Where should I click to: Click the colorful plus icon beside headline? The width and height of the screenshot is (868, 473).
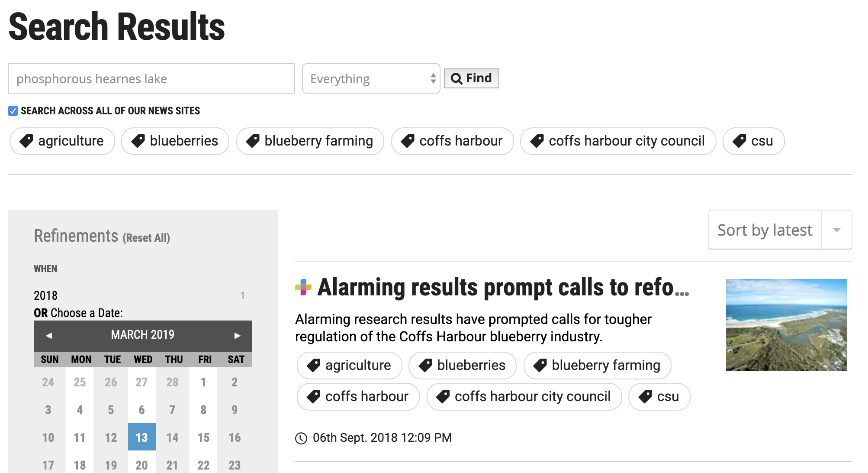(303, 287)
